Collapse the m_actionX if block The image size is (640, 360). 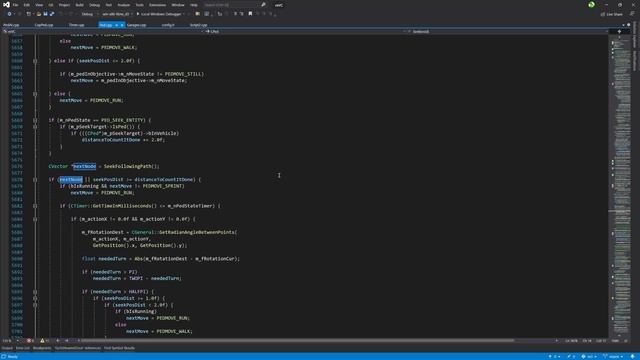(35, 219)
